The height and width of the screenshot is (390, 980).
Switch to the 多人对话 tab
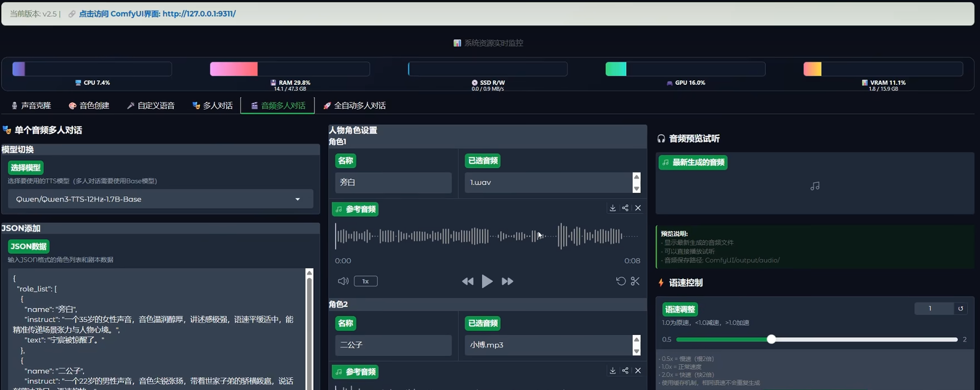[212, 105]
